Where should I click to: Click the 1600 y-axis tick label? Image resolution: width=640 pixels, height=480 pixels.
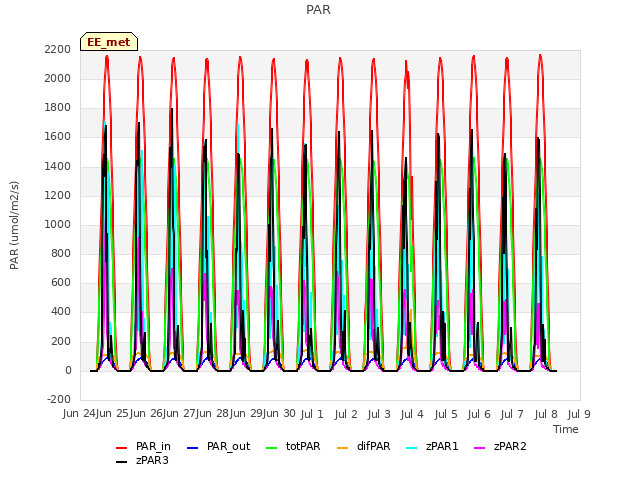pyautogui.click(x=58, y=137)
